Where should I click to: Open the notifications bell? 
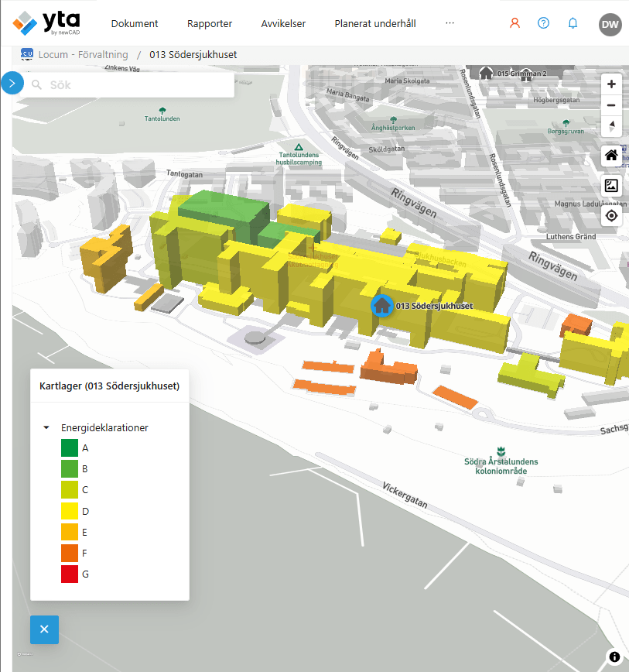click(573, 23)
